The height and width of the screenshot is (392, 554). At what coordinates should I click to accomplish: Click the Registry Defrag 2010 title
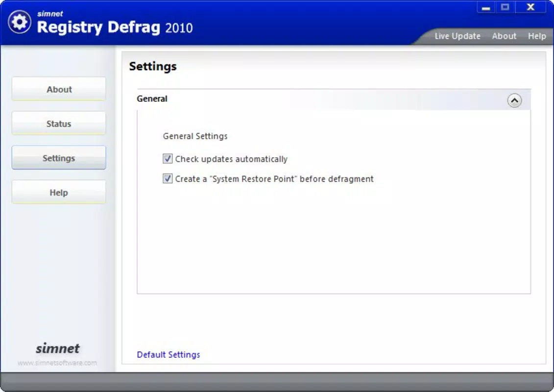coord(115,27)
